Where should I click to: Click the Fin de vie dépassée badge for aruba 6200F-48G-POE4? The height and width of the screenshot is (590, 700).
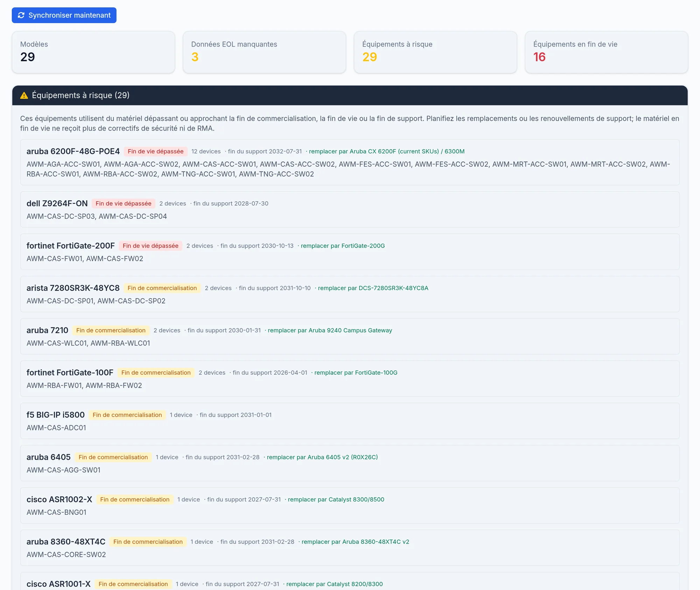click(x=156, y=152)
